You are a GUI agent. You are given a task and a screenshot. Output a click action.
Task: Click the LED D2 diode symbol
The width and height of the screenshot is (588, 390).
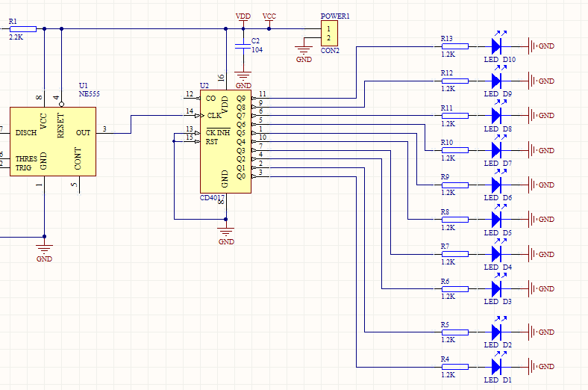coord(496,332)
